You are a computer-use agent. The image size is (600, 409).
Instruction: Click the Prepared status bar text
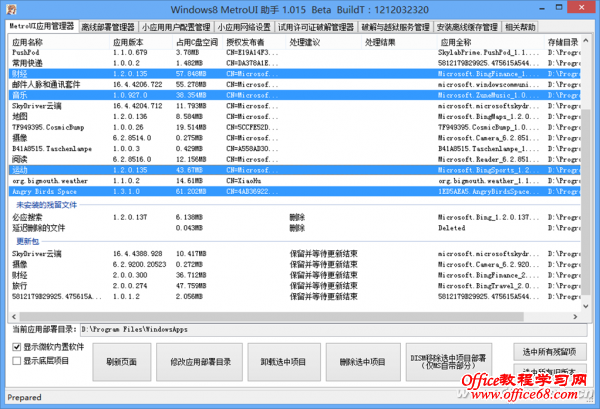(x=24, y=398)
